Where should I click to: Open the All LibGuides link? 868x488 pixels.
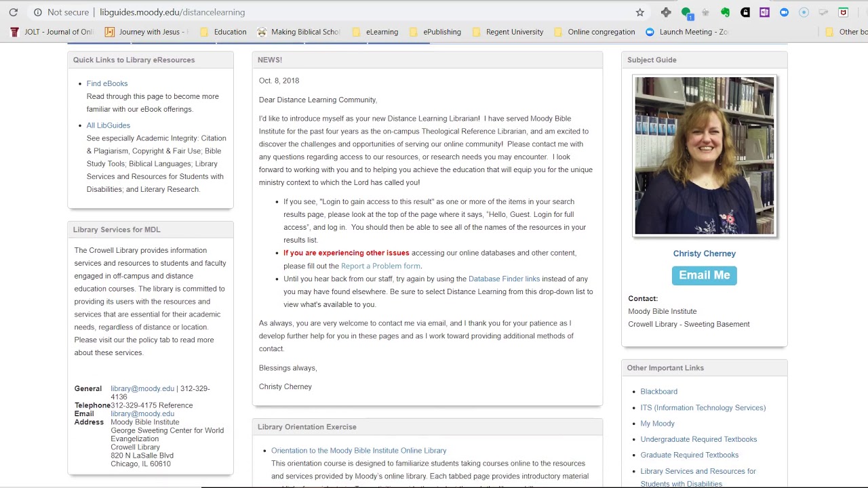(x=108, y=125)
